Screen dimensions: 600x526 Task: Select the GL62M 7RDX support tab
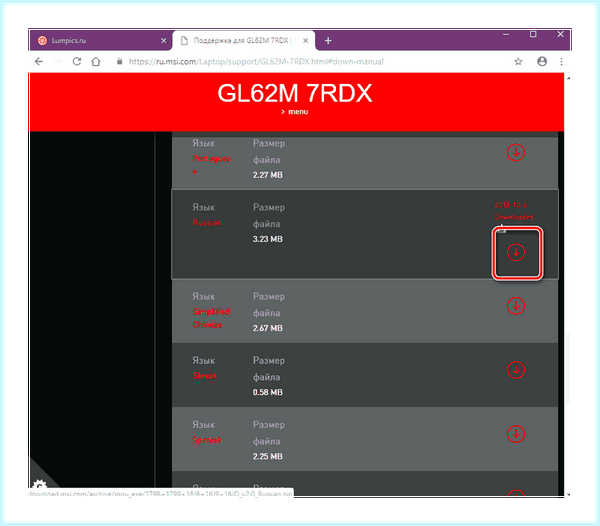pos(244,41)
